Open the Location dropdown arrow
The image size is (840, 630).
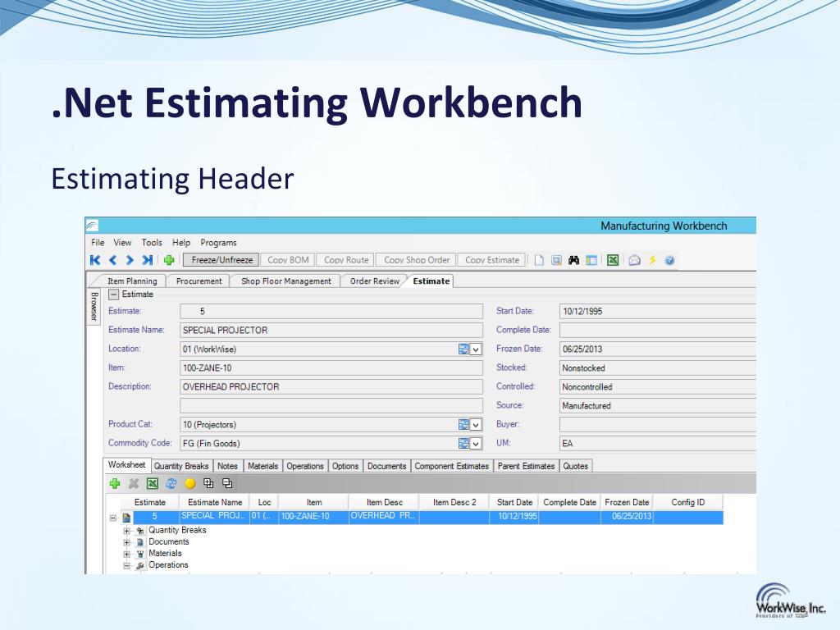(x=476, y=349)
